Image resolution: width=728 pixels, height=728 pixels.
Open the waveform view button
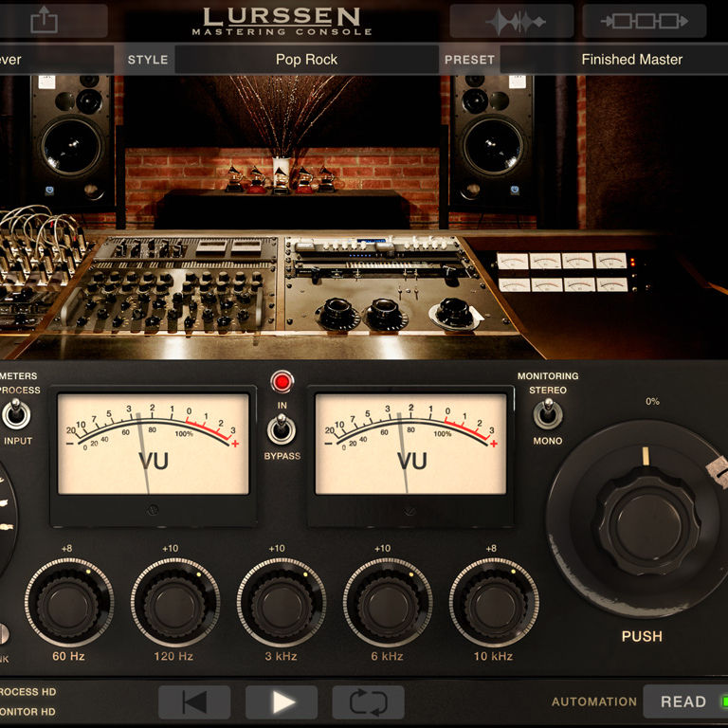click(512, 21)
